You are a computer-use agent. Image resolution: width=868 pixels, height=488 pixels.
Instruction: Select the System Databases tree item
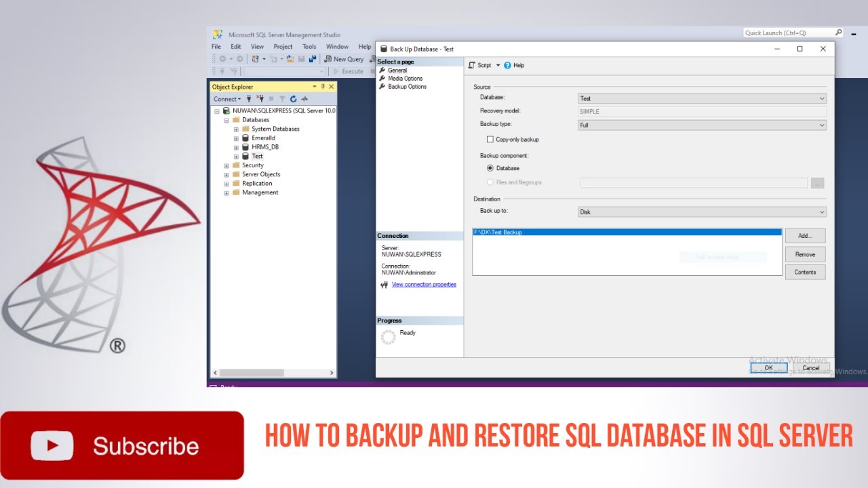pos(275,129)
